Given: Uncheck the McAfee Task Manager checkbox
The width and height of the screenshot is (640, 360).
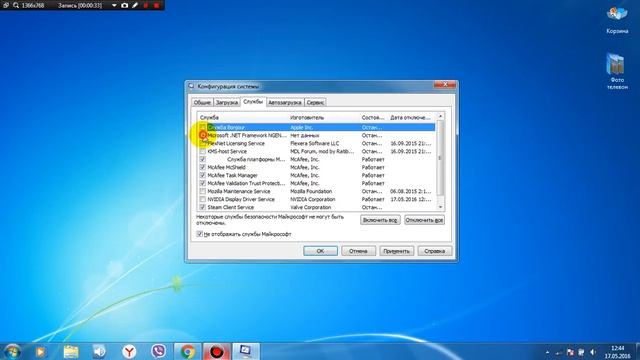Looking at the screenshot, I should (203, 175).
